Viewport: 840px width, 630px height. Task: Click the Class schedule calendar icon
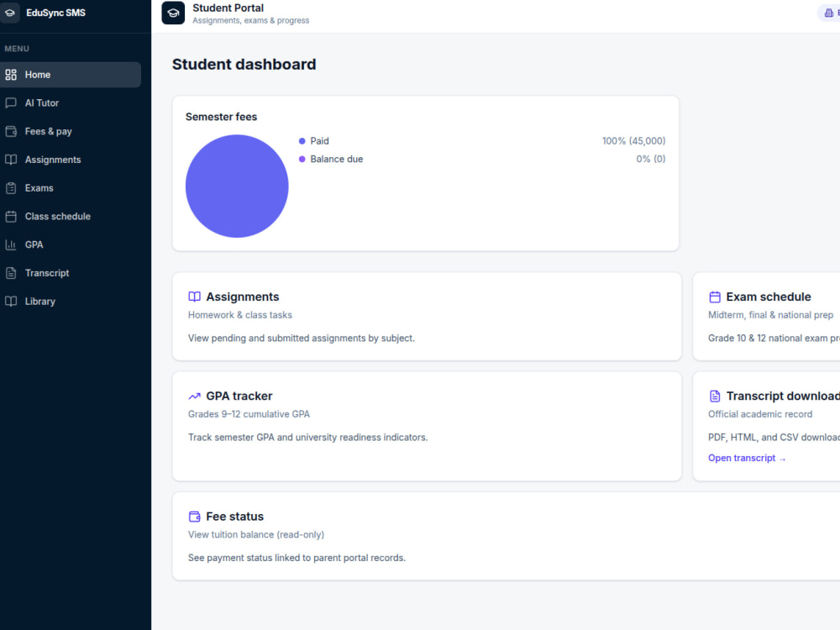(11, 217)
